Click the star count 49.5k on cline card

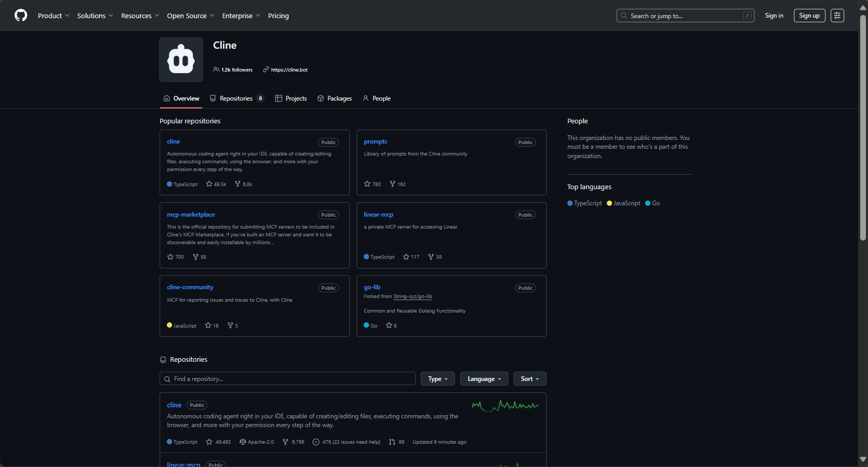[x=216, y=184]
